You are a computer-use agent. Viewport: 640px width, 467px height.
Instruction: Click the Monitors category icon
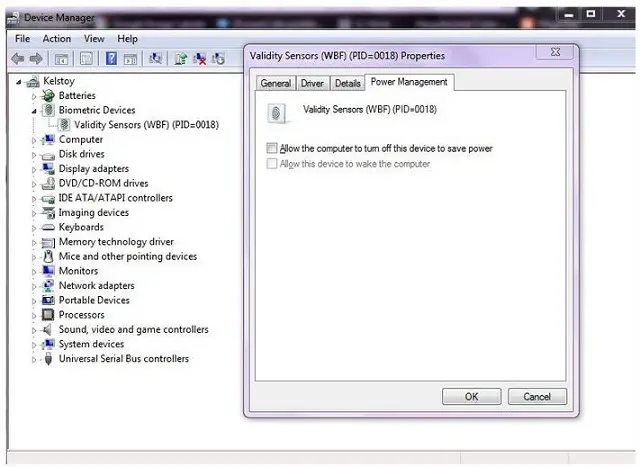(49, 271)
